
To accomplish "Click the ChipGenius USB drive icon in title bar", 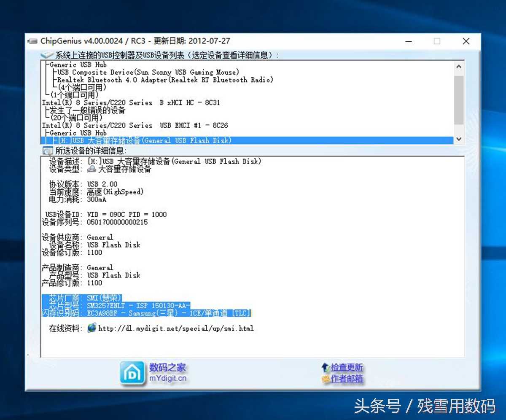I will pyautogui.click(x=33, y=41).
